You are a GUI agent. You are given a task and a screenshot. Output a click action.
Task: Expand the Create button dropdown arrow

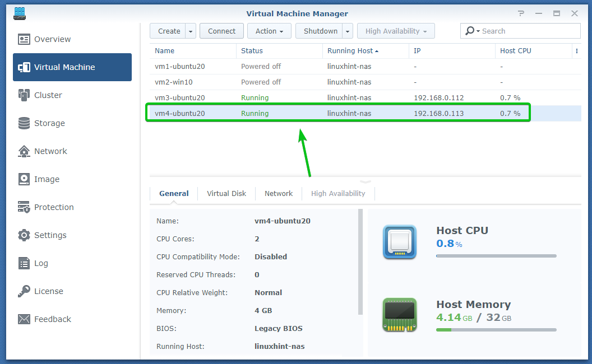[x=191, y=31]
